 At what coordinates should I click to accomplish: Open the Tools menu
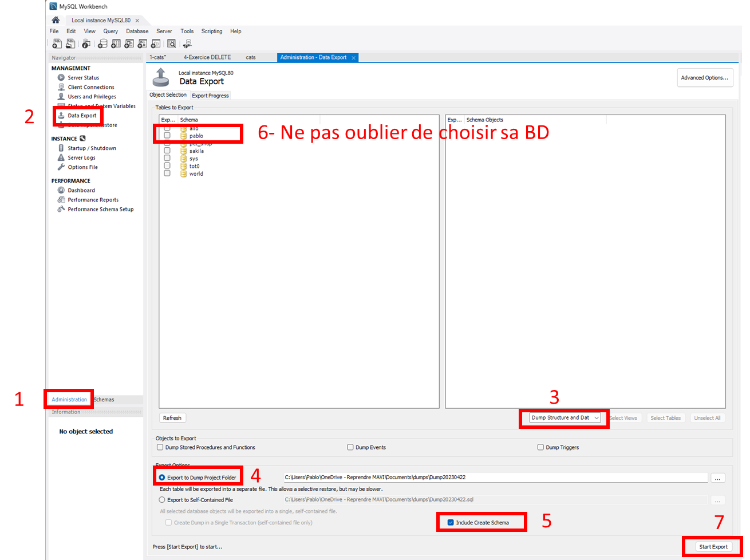pyautogui.click(x=187, y=31)
